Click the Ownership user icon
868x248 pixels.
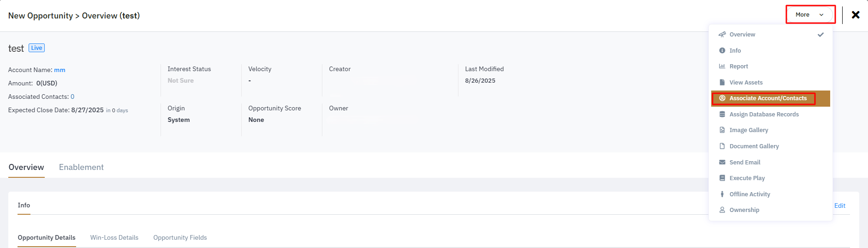tap(722, 210)
